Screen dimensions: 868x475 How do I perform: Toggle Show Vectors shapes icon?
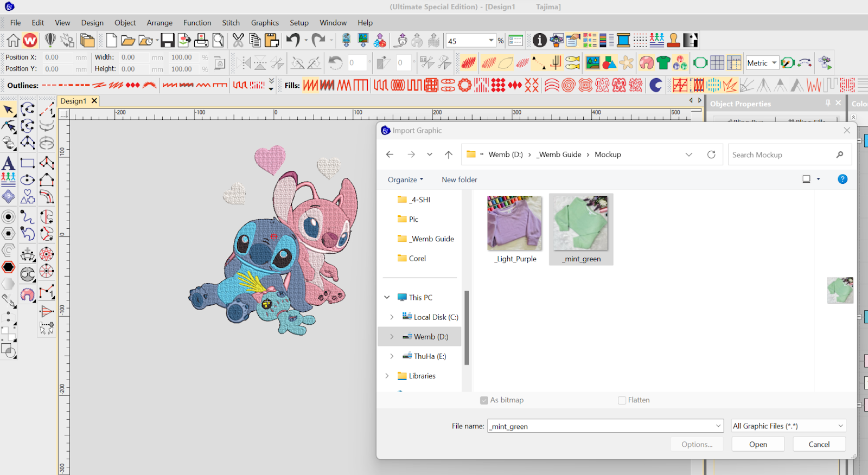coord(609,63)
